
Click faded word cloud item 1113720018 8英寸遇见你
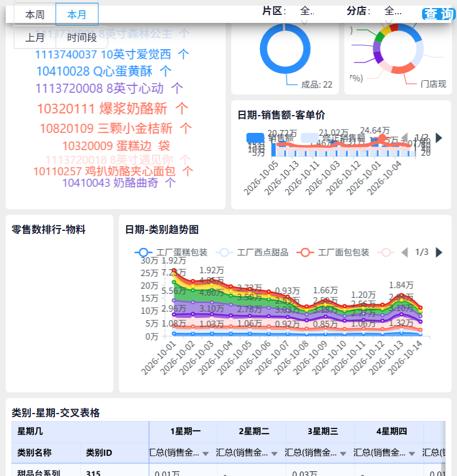(x=118, y=160)
